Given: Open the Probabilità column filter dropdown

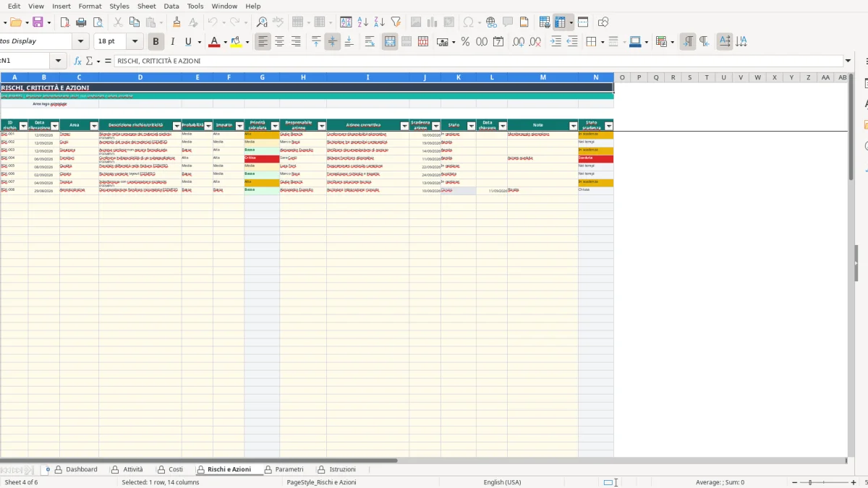Looking at the screenshot, I should (x=208, y=127).
